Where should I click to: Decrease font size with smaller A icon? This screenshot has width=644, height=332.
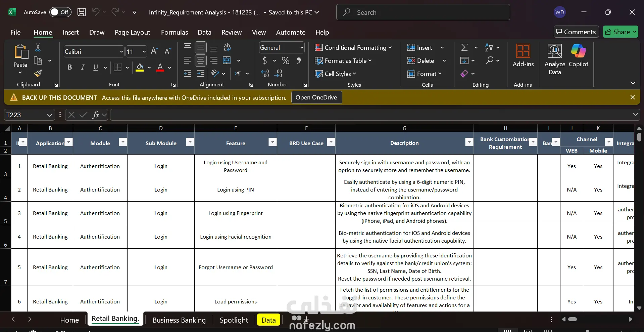pos(168,51)
